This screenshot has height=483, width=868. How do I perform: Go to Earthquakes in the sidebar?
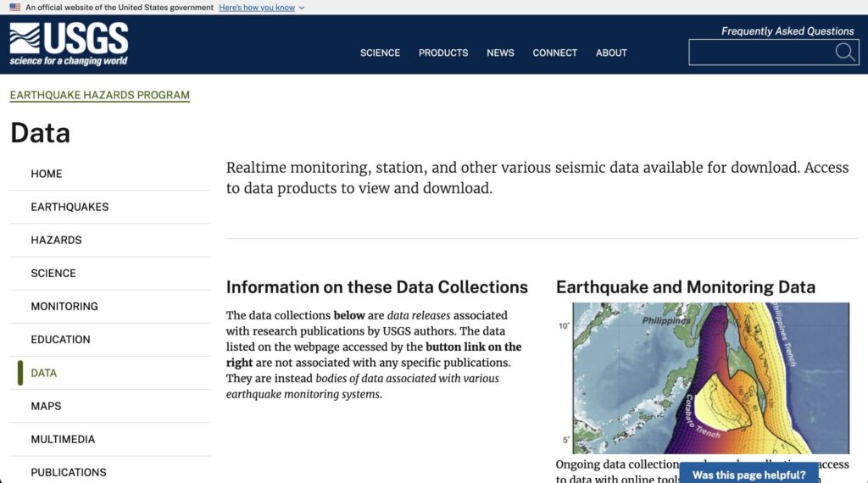coord(70,207)
